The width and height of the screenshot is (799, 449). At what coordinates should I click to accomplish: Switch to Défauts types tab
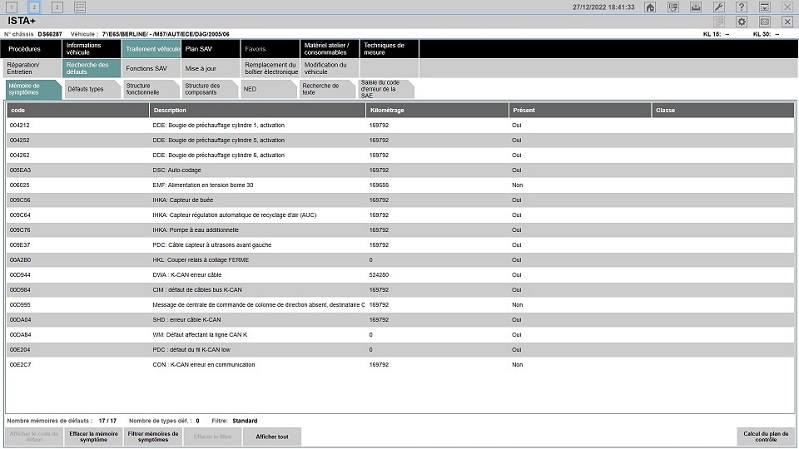pyautogui.click(x=92, y=89)
